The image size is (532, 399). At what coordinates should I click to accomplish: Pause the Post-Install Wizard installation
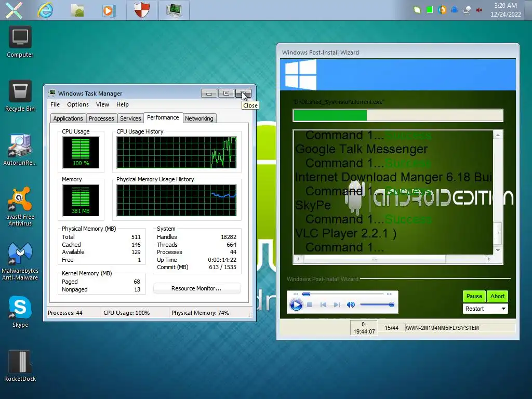[x=474, y=296]
